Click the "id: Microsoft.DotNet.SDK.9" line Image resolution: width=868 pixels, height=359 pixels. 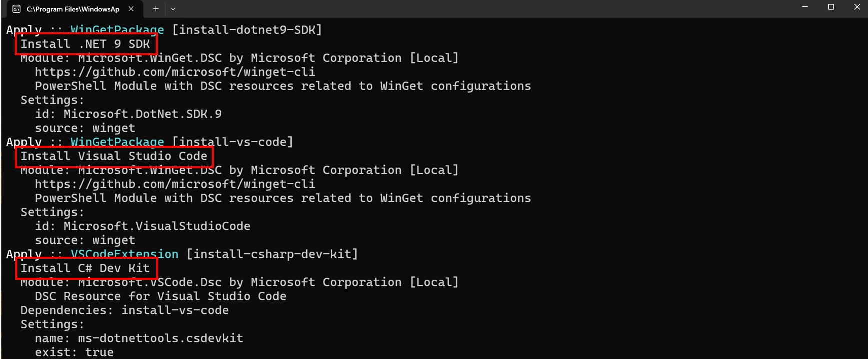pyautogui.click(x=128, y=114)
